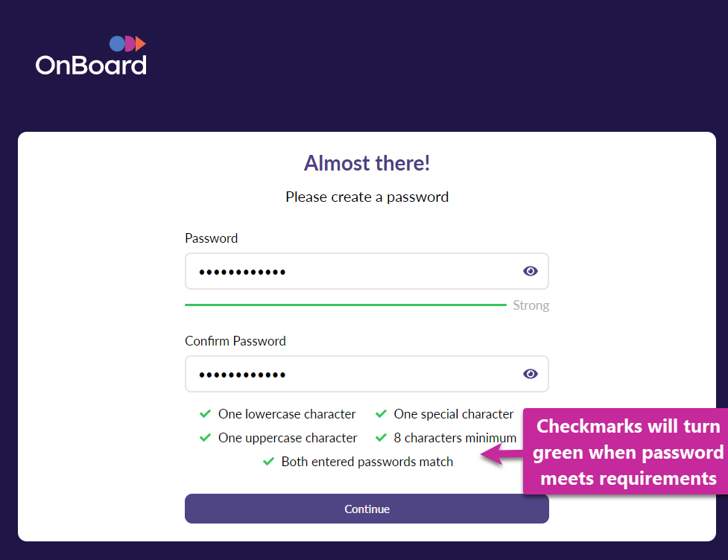Click the checkmark beside '8 characters minimum'
The width and height of the screenshot is (728, 560).
point(381,438)
